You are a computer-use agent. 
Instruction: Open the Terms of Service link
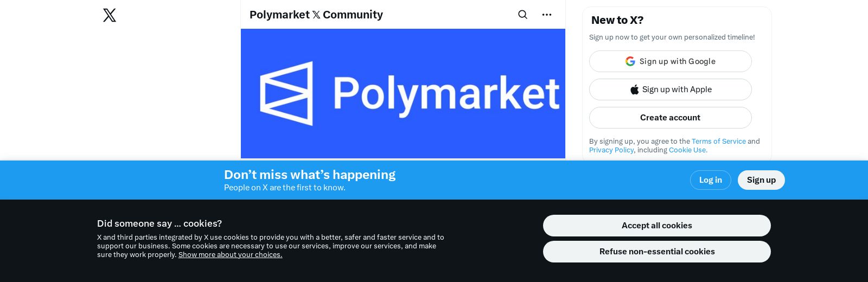718,141
